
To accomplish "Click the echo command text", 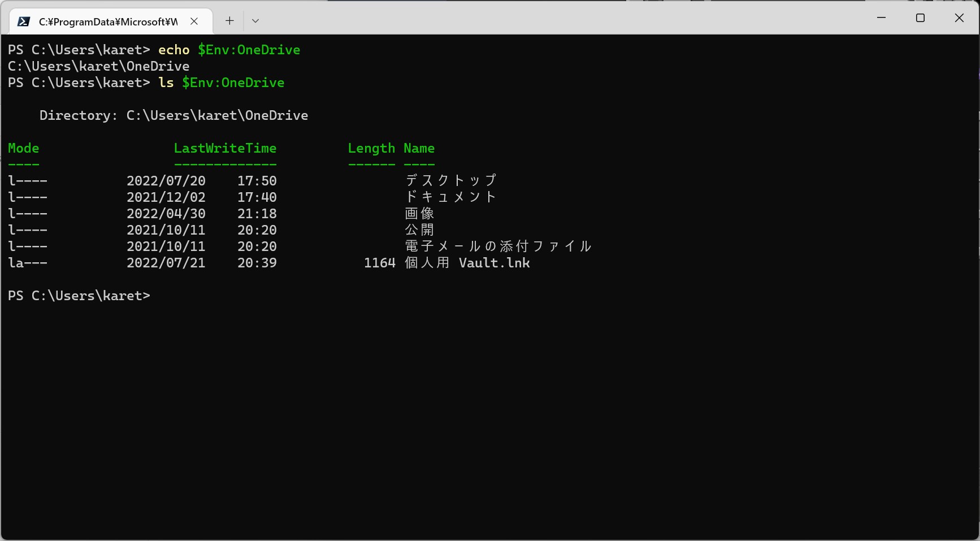I will click(x=174, y=50).
